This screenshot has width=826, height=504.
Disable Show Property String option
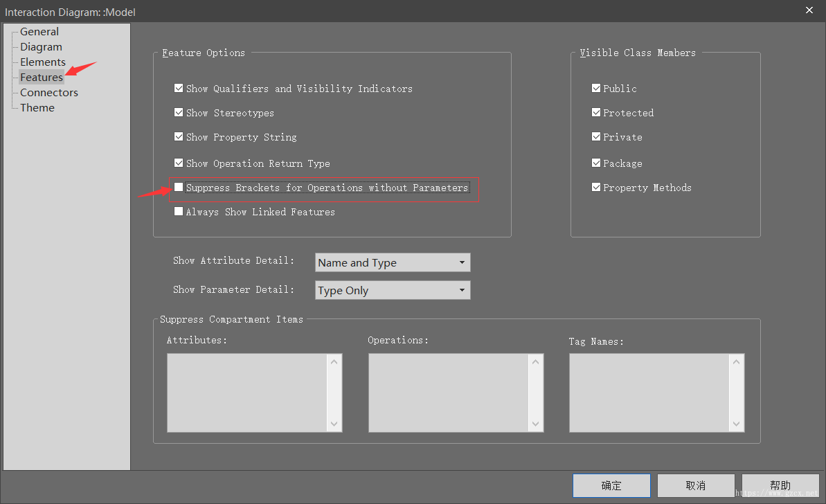pyautogui.click(x=179, y=137)
